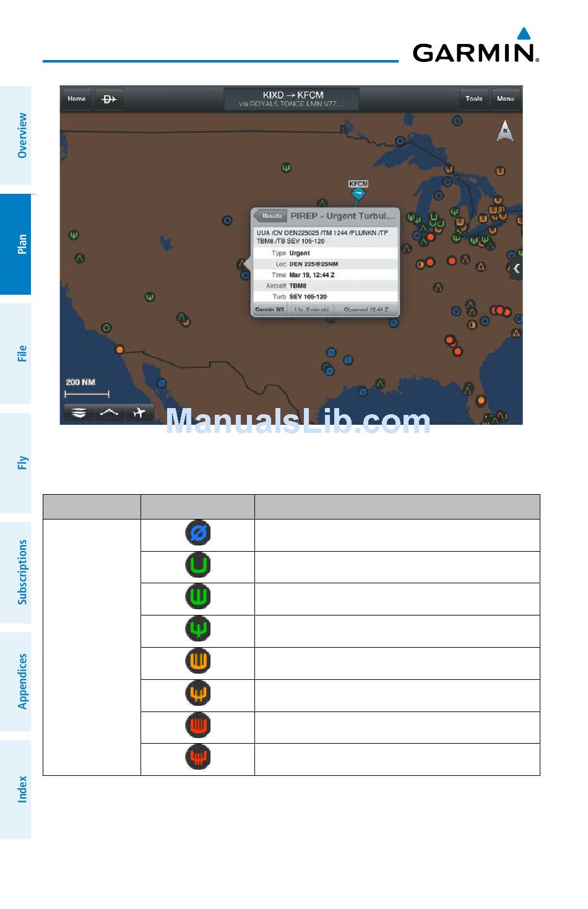
Task: Select the KFCM airport marker on map
Action: (x=358, y=193)
